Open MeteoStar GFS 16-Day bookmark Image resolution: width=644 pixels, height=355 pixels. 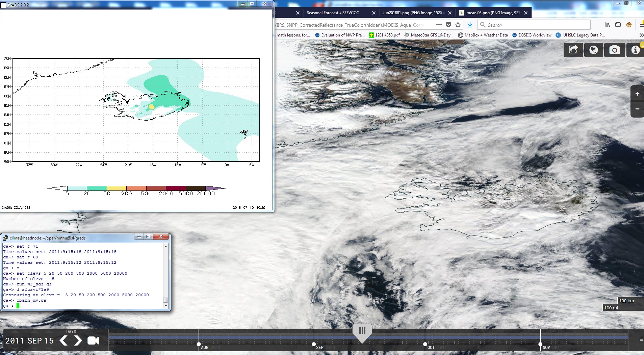coord(429,35)
